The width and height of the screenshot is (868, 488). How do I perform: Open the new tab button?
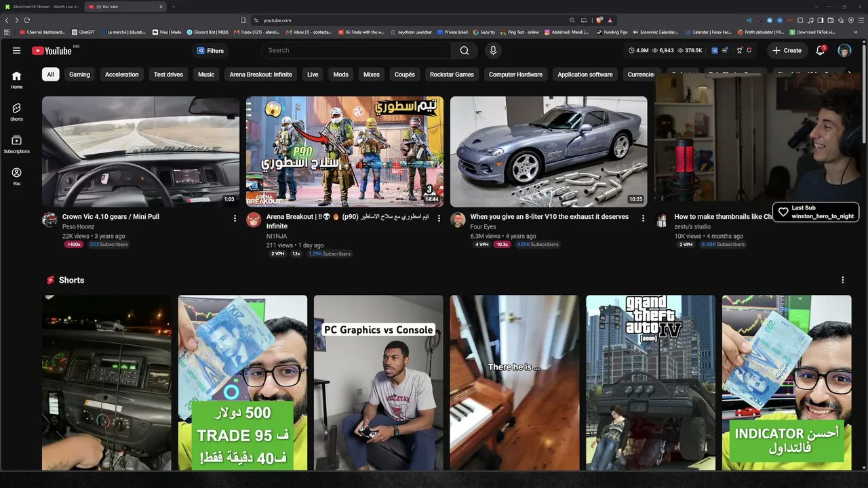tap(173, 7)
